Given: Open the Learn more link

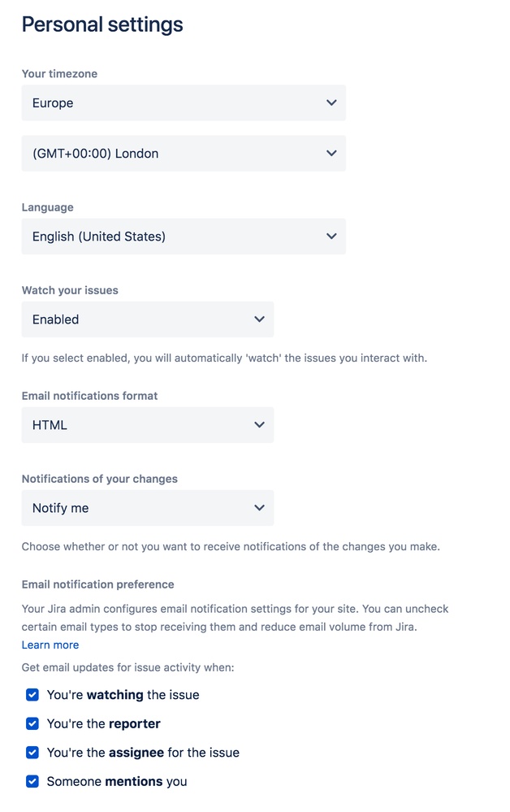Looking at the screenshot, I should (50, 645).
